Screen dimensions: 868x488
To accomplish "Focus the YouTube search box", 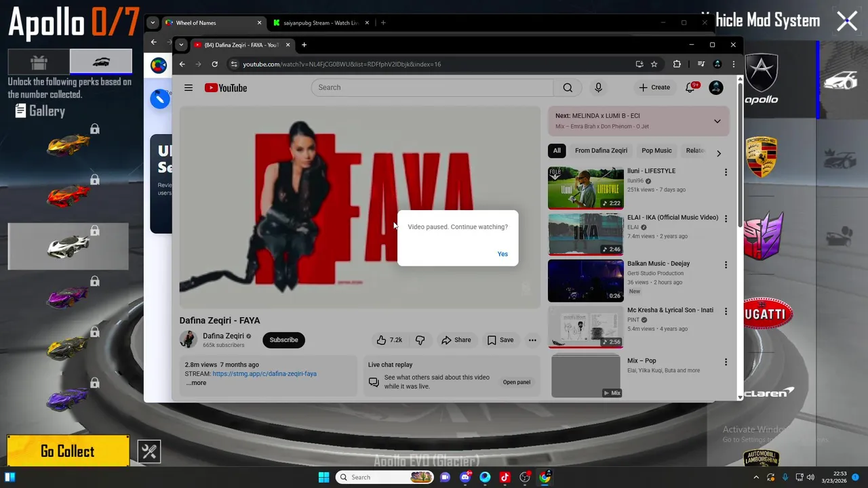I will pyautogui.click(x=432, y=87).
